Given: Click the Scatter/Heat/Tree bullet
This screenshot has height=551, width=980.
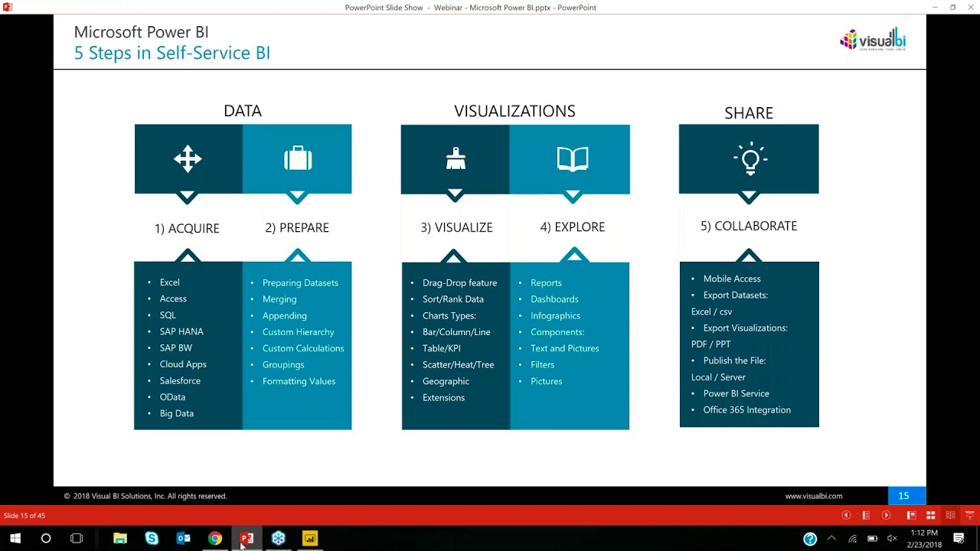Looking at the screenshot, I should click(x=458, y=365).
